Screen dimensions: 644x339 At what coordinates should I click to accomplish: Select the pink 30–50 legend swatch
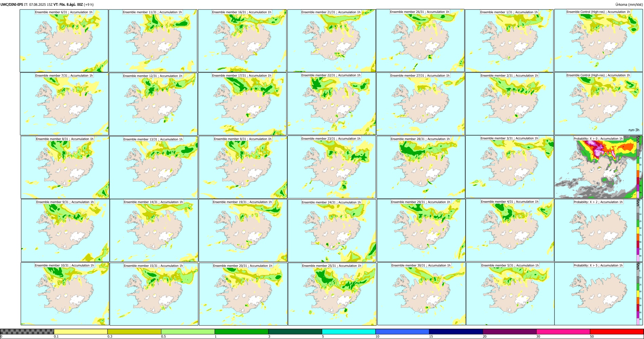(563, 332)
